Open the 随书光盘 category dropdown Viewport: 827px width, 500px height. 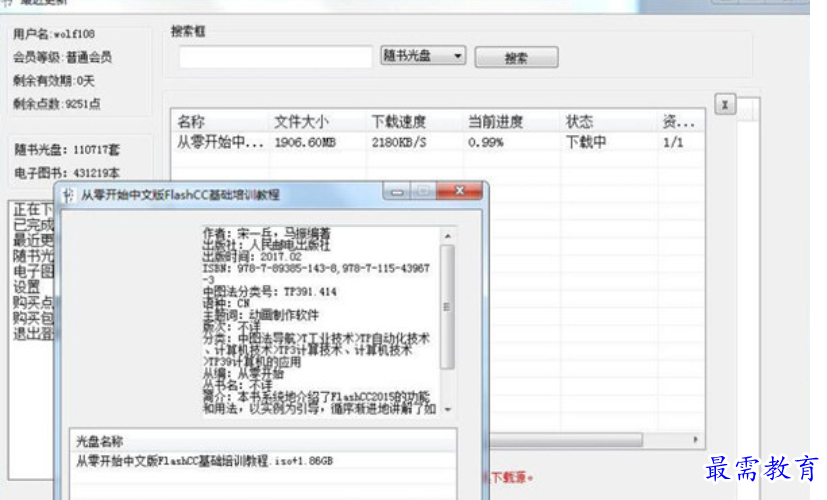click(x=423, y=55)
